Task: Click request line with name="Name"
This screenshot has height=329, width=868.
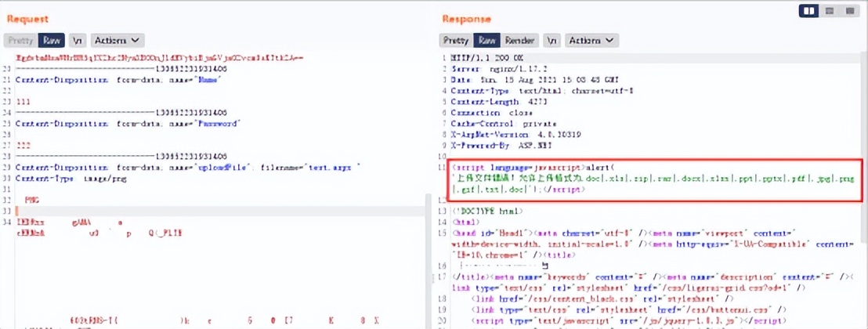Action: pyautogui.click(x=118, y=81)
